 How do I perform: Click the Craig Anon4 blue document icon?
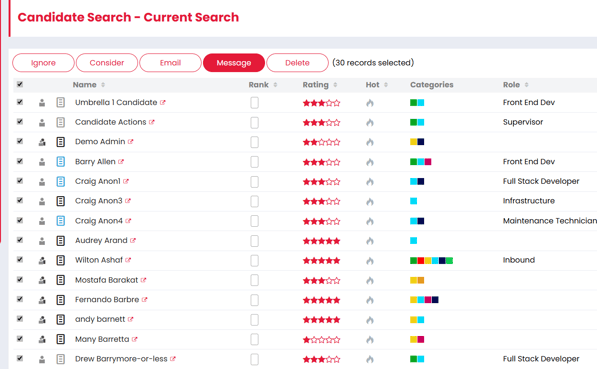[61, 221]
